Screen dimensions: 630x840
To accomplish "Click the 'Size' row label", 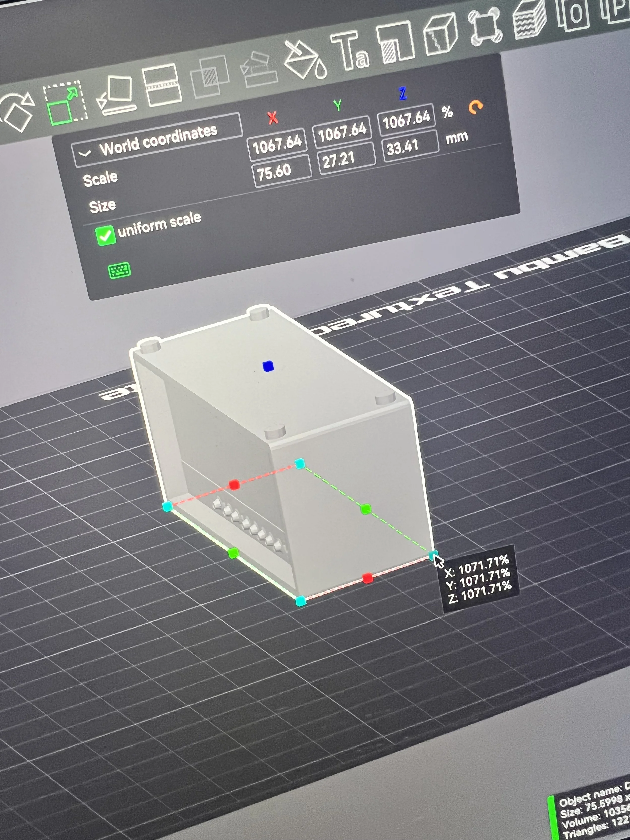I will [x=103, y=206].
